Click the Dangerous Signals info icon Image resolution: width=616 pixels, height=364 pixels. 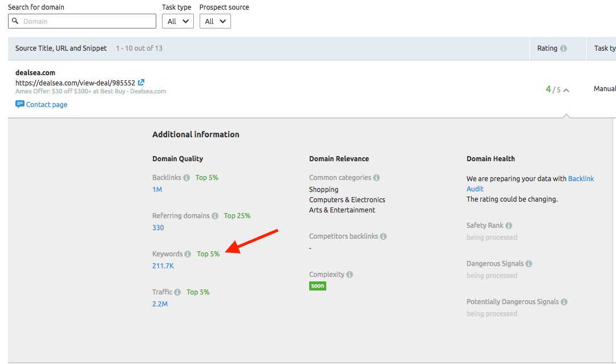pos(529,264)
